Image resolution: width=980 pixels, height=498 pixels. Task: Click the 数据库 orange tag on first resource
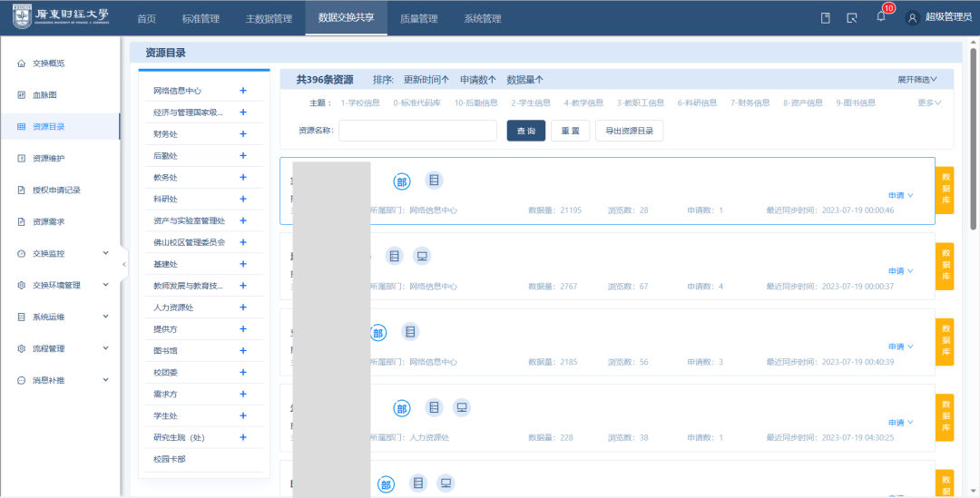pos(945,190)
